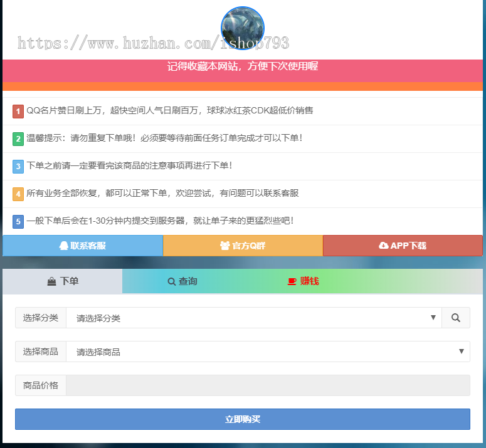The image size is (486, 448).
Task: Click the magnifier search button beside category
Action: click(x=455, y=318)
